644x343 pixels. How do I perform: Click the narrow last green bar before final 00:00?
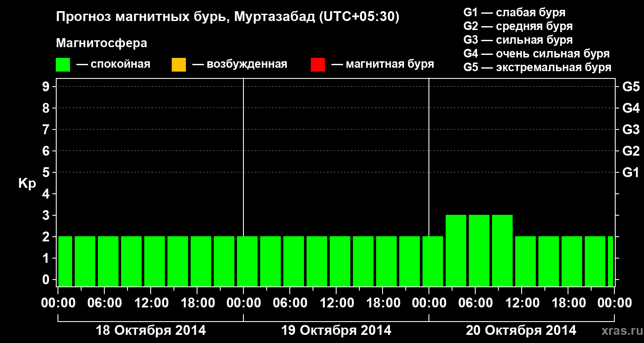(x=611, y=261)
